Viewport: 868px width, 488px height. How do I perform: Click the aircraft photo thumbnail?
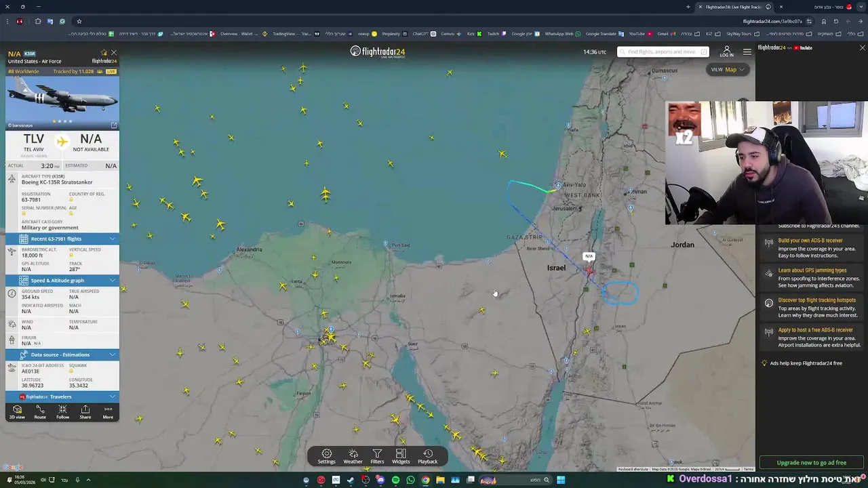click(x=62, y=99)
